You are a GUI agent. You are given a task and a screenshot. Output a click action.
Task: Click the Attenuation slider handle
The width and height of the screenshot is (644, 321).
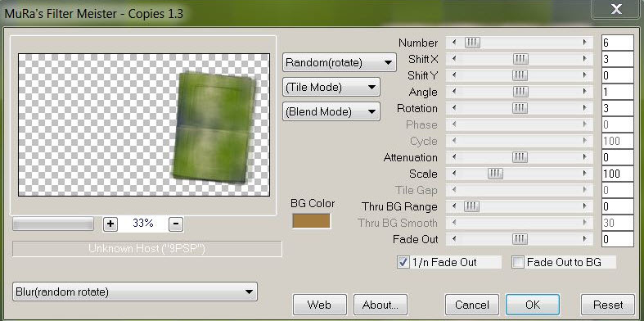[x=520, y=157]
